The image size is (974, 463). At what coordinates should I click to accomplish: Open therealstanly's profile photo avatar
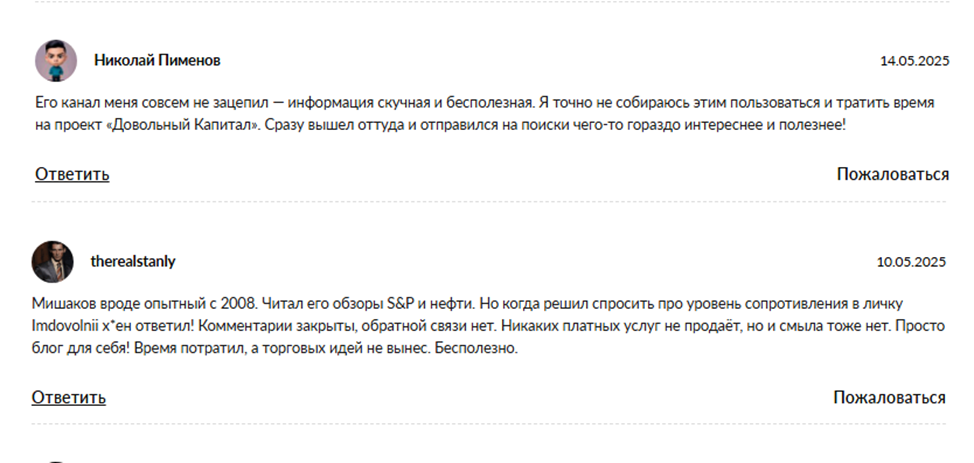tap(53, 262)
